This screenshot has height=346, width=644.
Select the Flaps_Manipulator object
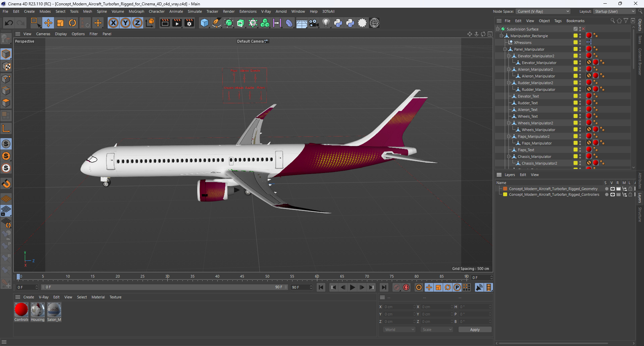click(x=536, y=143)
